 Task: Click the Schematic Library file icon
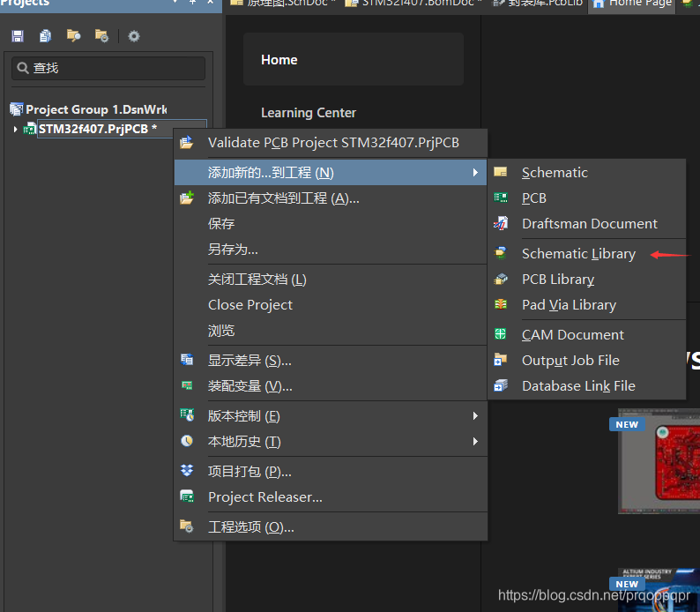click(x=501, y=254)
